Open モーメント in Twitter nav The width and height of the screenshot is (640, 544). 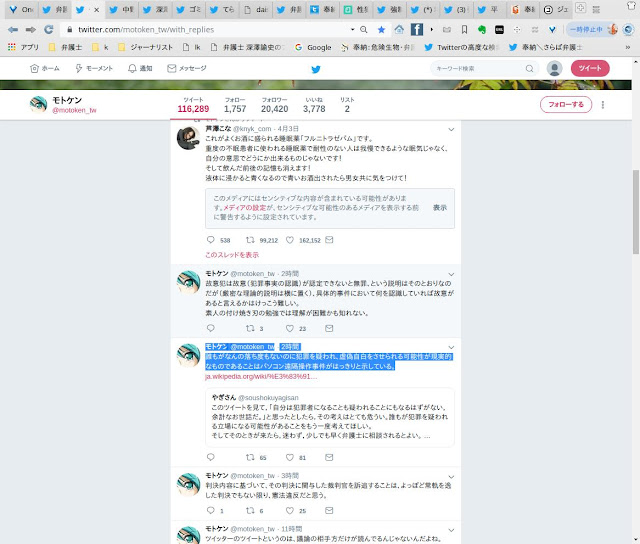[94, 69]
